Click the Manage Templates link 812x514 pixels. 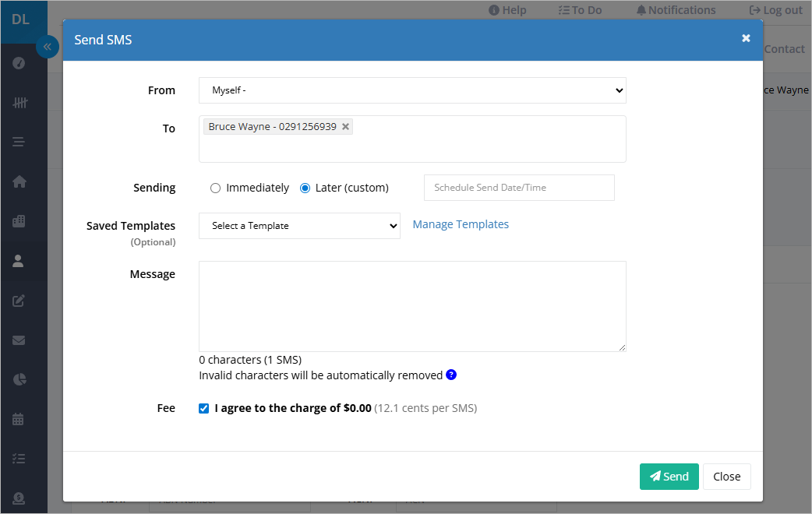[461, 224]
